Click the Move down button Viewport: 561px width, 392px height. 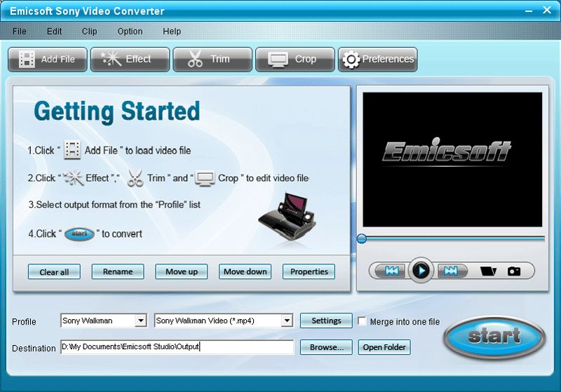point(245,271)
